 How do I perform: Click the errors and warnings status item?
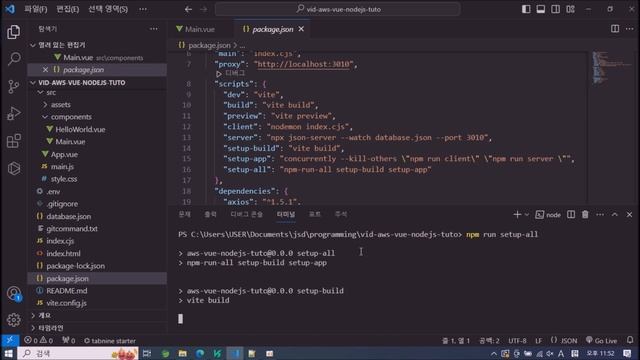(38, 340)
